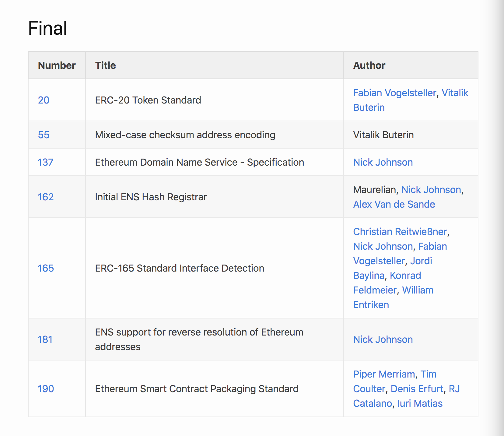Open EIP number 181 link
The image size is (504, 436).
coord(45,339)
